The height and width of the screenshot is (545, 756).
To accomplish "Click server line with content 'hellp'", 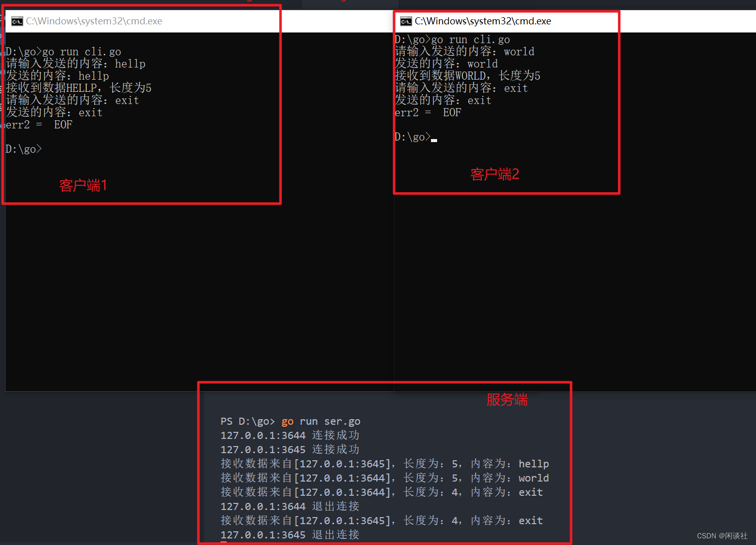I will [x=385, y=464].
